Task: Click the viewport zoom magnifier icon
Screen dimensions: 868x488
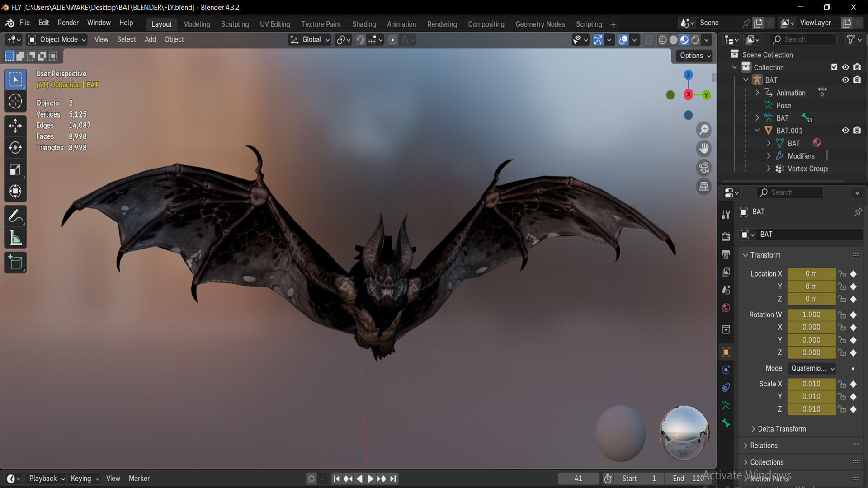Action: click(704, 130)
